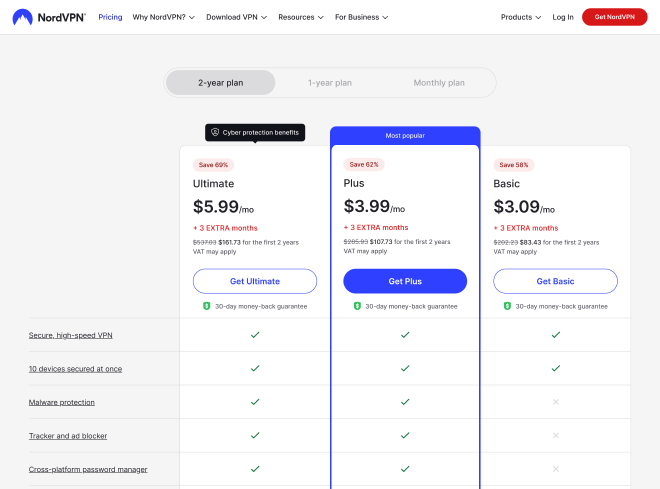Switch to the Monthly plan tab

pyautogui.click(x=439, y=82)
